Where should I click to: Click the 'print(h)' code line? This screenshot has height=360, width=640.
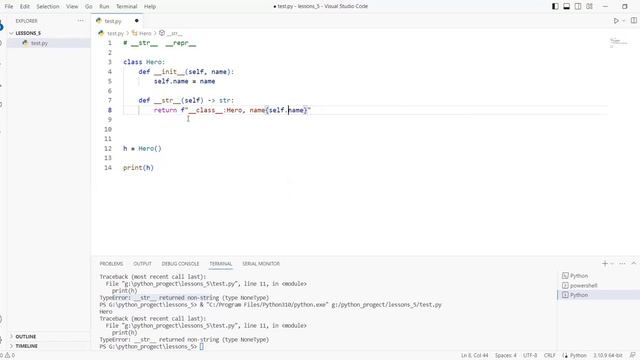pos(138,168)
